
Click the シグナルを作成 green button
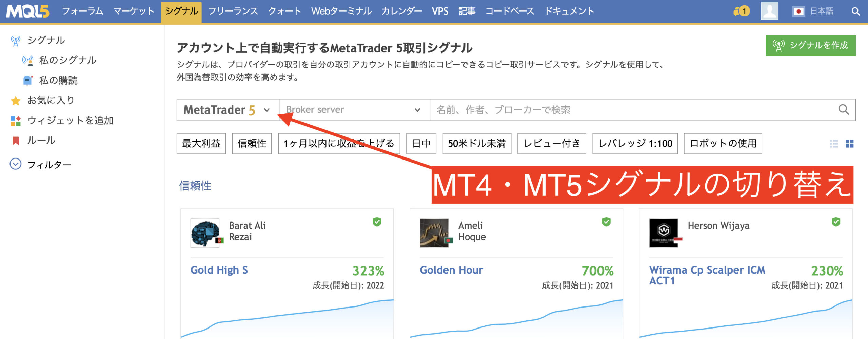click(x=811, y=45)
